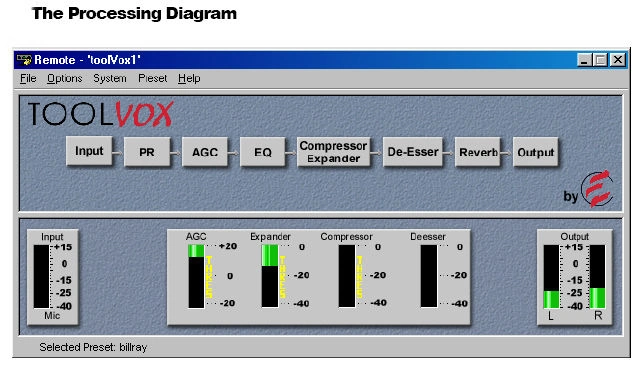Click the Output left channel meter

pos(551,277)
